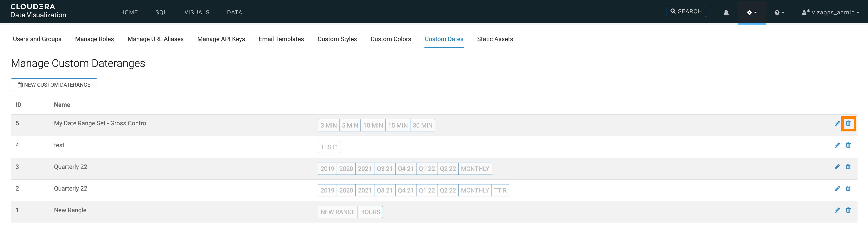This screenshot has width=868, height=239.
Task: Delete the My Date Range Set row
Action: tap(848, 124)
